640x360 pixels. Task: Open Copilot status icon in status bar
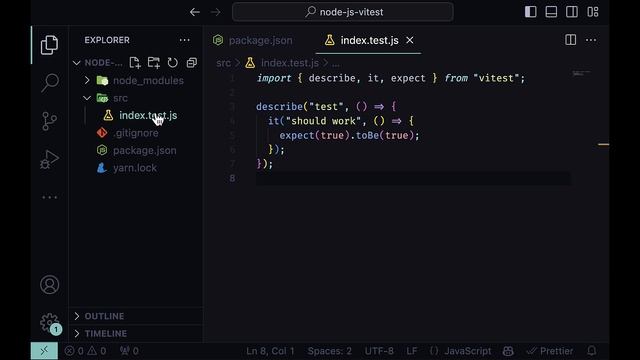(508, 351)
